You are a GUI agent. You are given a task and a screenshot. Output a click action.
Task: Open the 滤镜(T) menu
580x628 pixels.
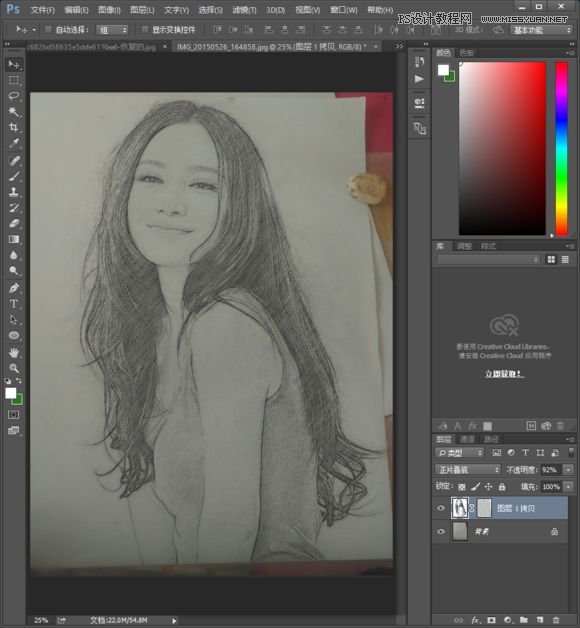pyautogui.click(x=244, y=10)
